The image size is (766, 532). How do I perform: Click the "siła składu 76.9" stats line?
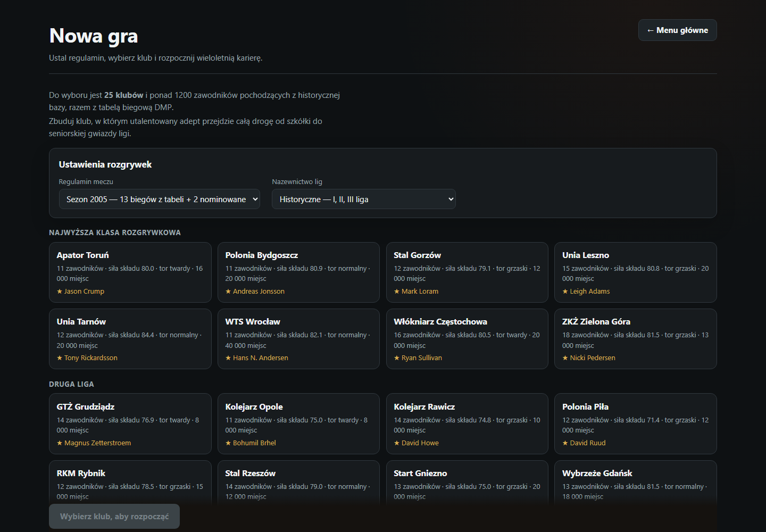coord(130,425)
